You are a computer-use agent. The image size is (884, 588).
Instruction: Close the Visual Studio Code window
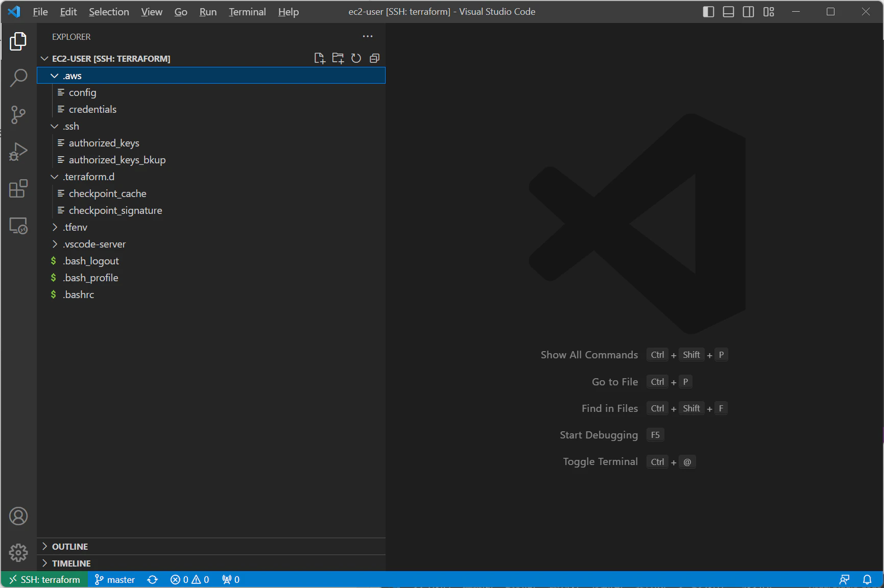(866, 12)
